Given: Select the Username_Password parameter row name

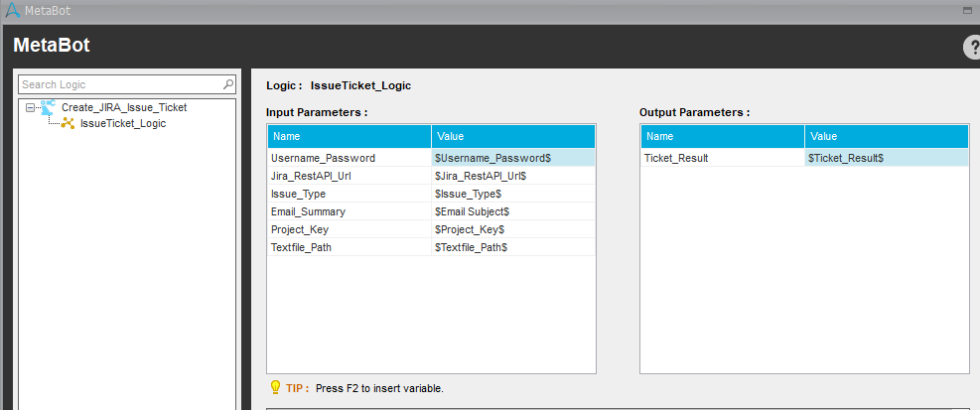Looking at the screenshot, I should (x=349, y=158).
